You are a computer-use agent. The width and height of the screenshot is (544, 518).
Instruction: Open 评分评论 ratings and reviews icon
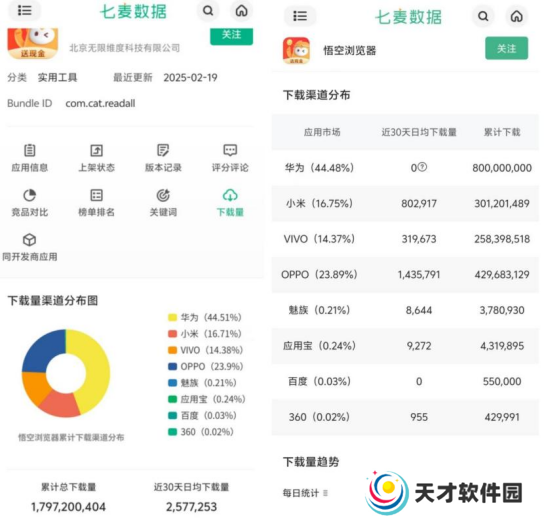230,158
